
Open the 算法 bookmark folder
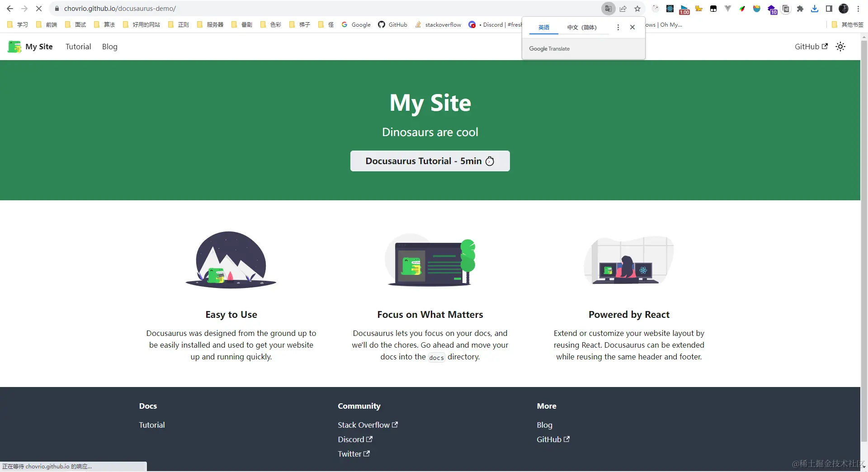[104, 24]
